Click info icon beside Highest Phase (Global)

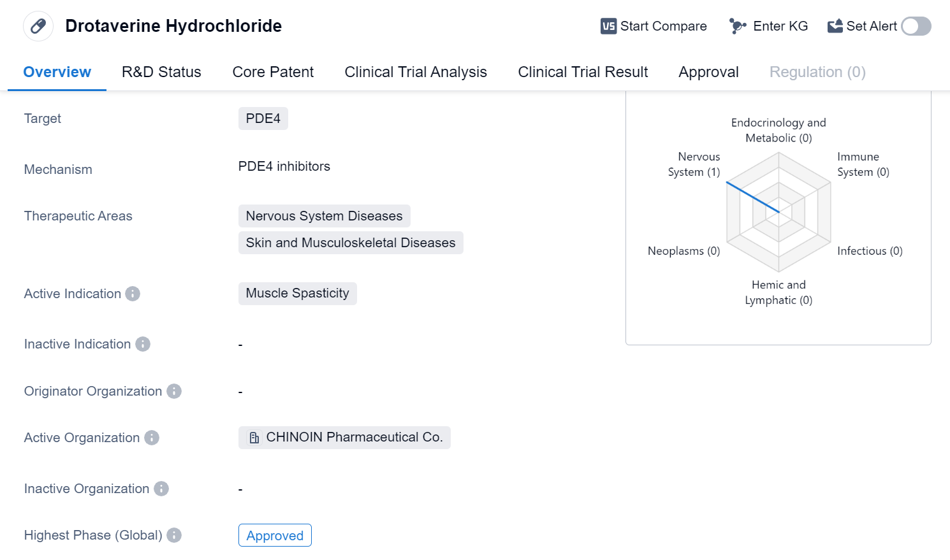[x=174, y=535]
